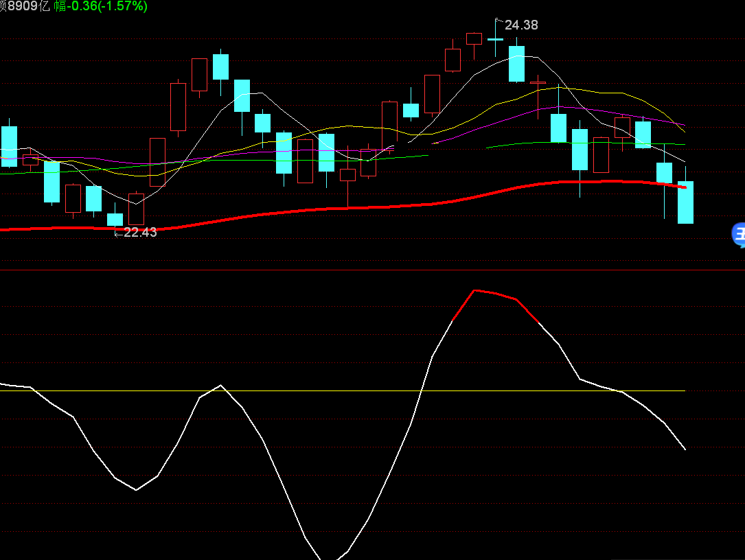Click the 22.43 low price label
The height and width of the screenshot is (560, 745).
(140, 232)
